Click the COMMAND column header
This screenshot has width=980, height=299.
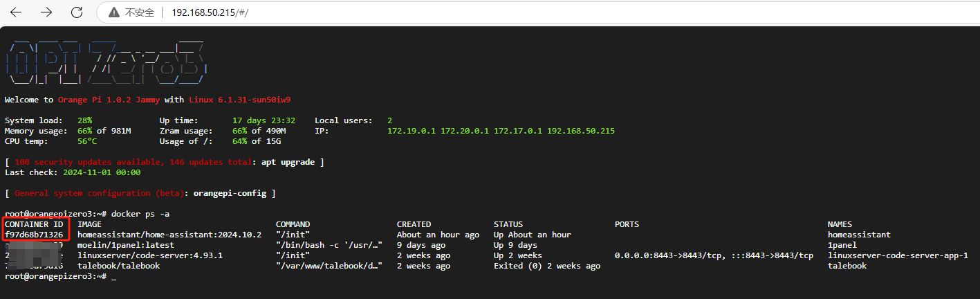coord(293,224)
